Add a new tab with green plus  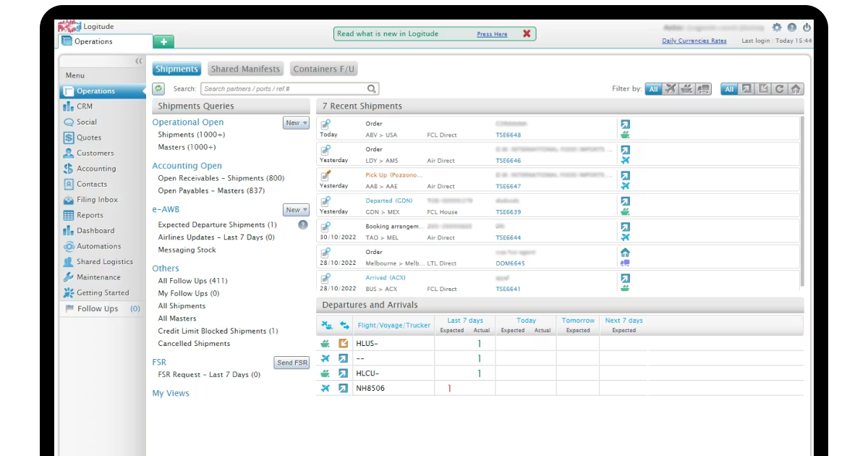(x=163, y=42)
